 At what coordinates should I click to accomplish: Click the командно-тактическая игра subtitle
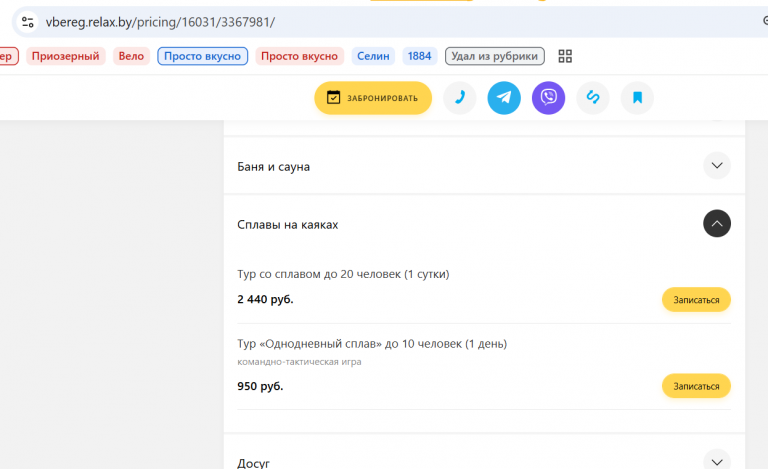tap(299, 362)
